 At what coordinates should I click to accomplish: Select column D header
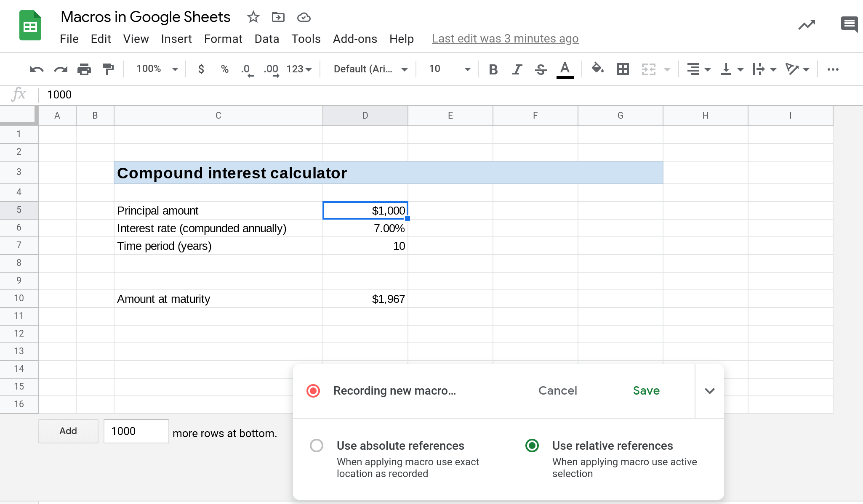pyautogui.click(x=365, y=115)
